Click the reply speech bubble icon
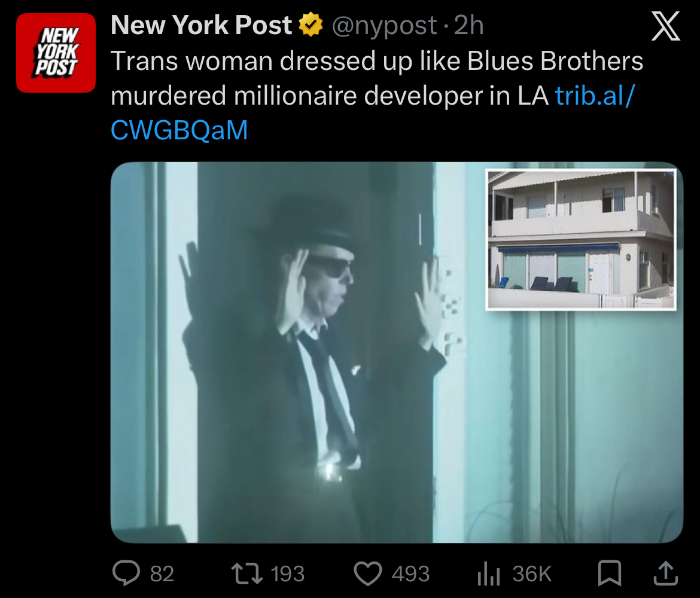This screenshot has width=700, height=598. (126, 573)
